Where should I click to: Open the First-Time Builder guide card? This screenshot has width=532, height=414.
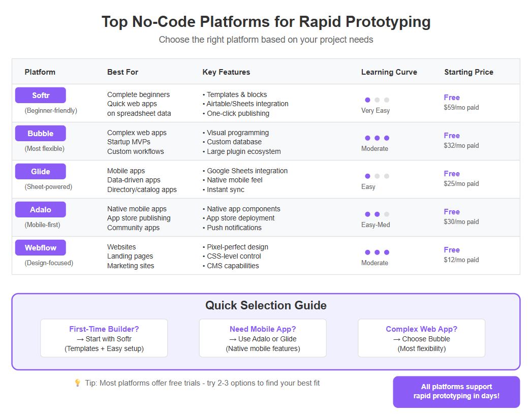[x=104, y=338]
